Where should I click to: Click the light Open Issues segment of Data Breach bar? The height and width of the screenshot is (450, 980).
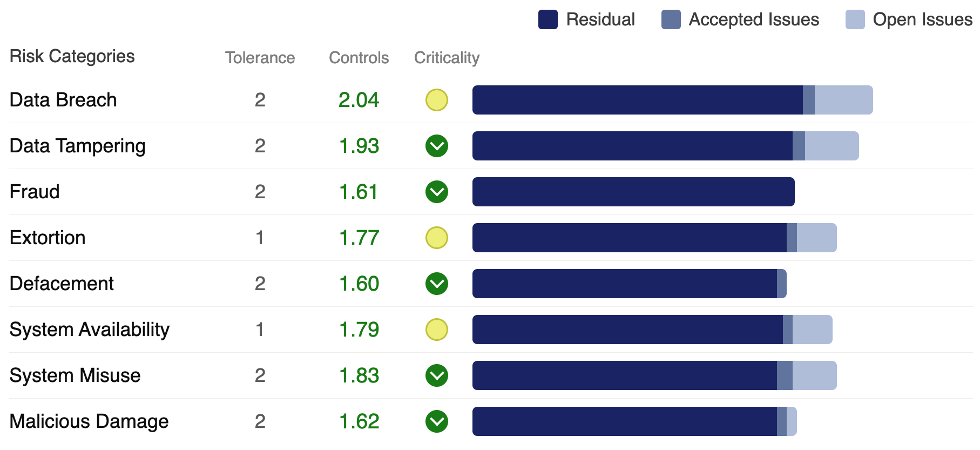tap(844, 100)
